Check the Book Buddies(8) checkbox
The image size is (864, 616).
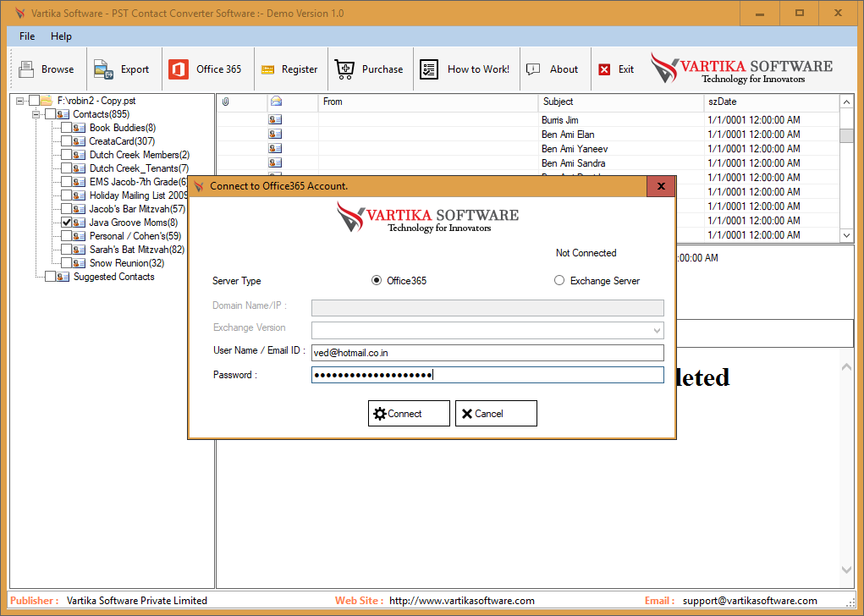pos(66,128)
